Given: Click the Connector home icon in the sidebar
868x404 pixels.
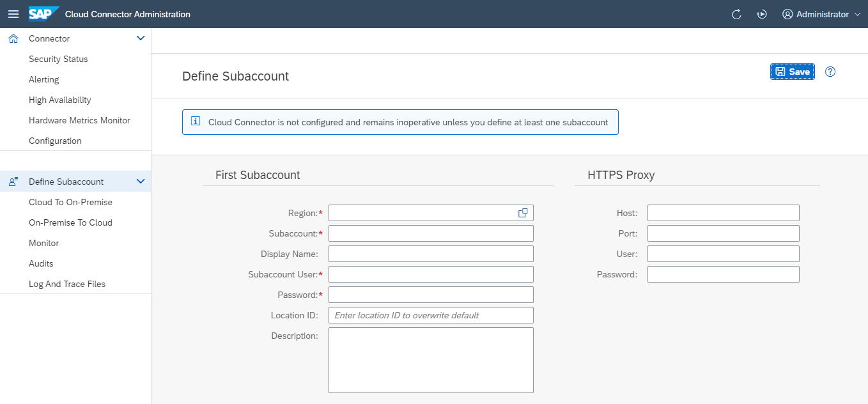Looking at the screenshot, I should (x=13, y=38).
